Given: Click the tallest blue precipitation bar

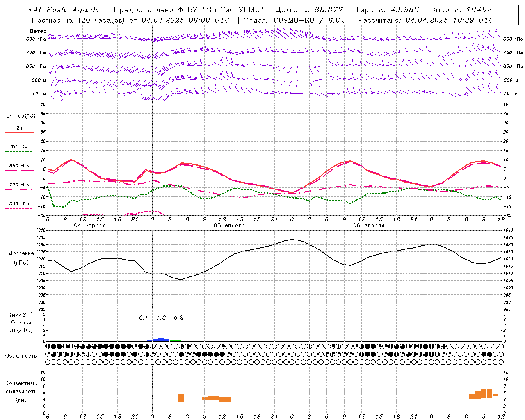Looking at the screenshot, I should tap(161, 340).
